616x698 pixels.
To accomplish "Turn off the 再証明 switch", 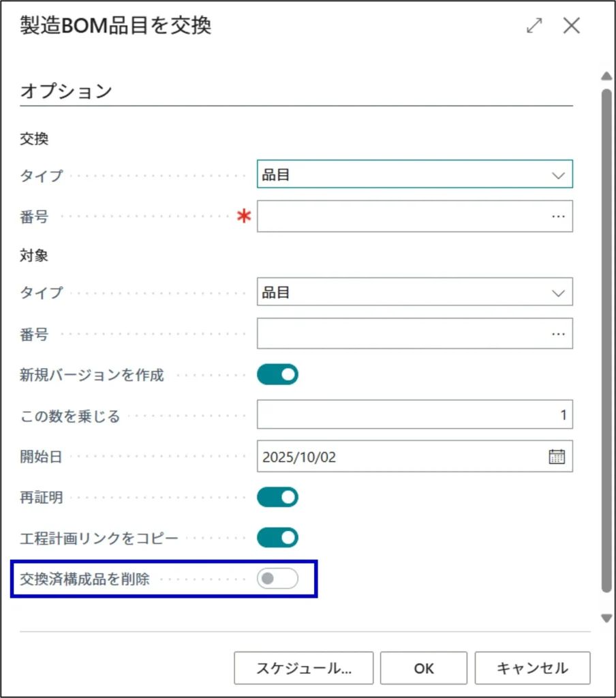I will click(x=277, y=498).
